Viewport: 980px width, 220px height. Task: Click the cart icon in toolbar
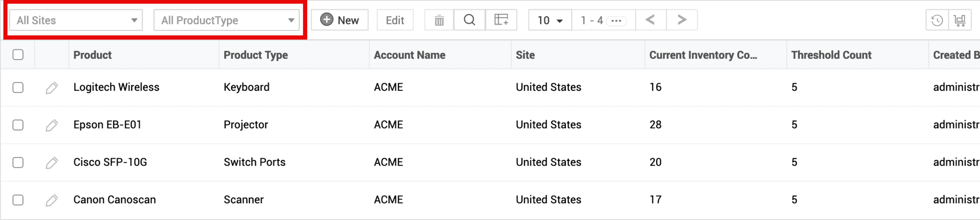pyautogui.click(x=959, y=21)
